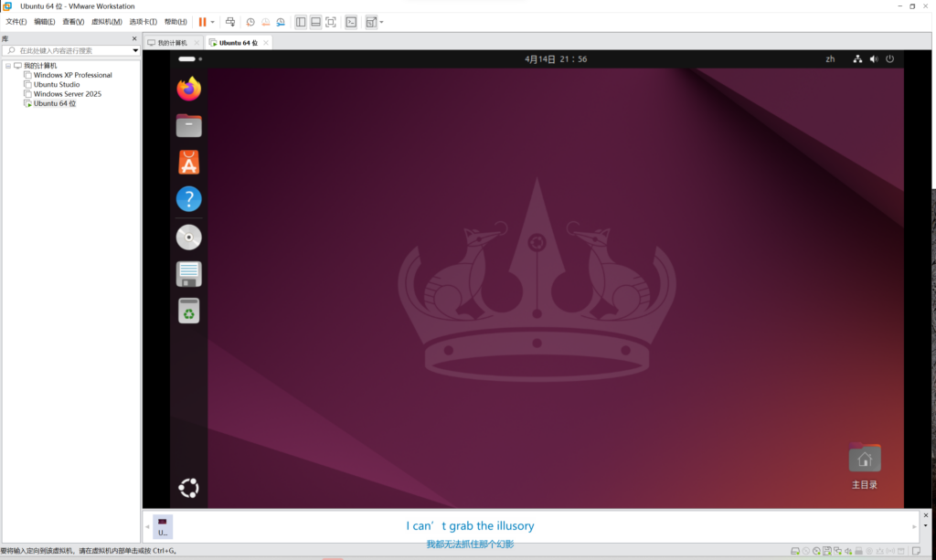This screenshot has height=560, width=936.
Task: Open the Files manager in the dock
Action: (x=188, y=125)
